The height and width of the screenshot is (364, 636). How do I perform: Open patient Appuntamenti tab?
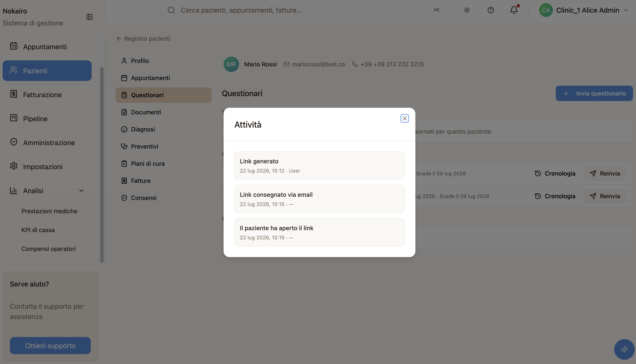pos(164,78)
